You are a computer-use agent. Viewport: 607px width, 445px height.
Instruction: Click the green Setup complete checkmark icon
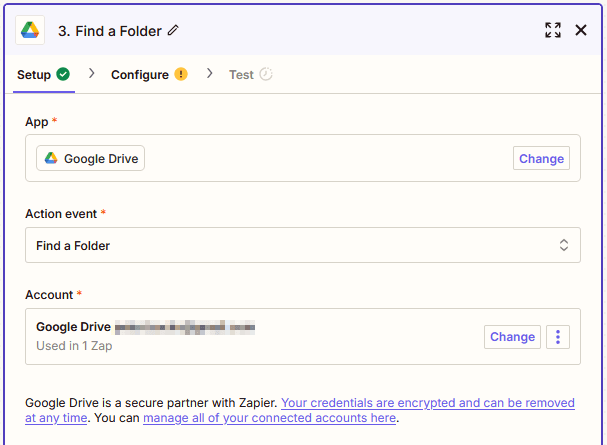tap(63, 74)
